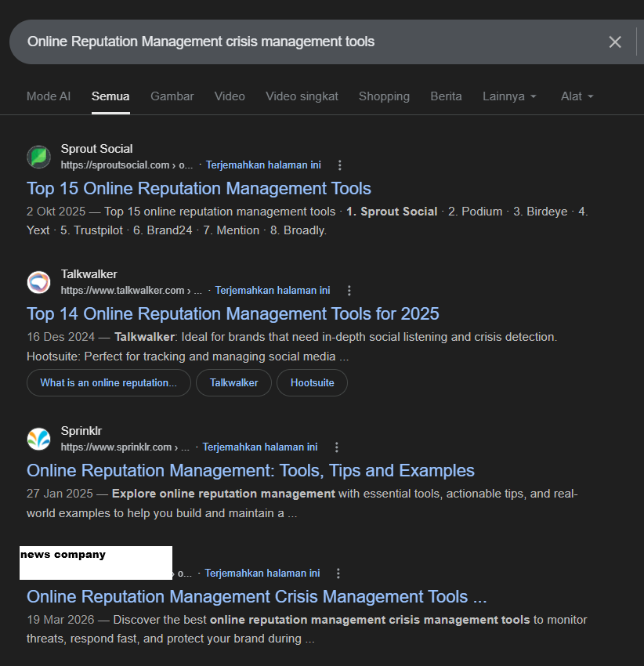Click the Hootsuite sitelink chip

(312, 383)
